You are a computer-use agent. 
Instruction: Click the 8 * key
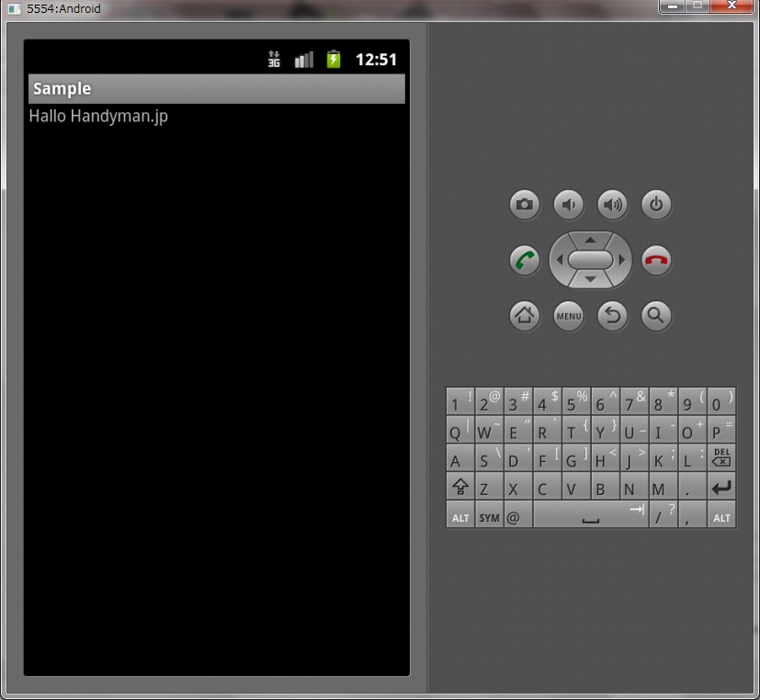tap(664, 401)
